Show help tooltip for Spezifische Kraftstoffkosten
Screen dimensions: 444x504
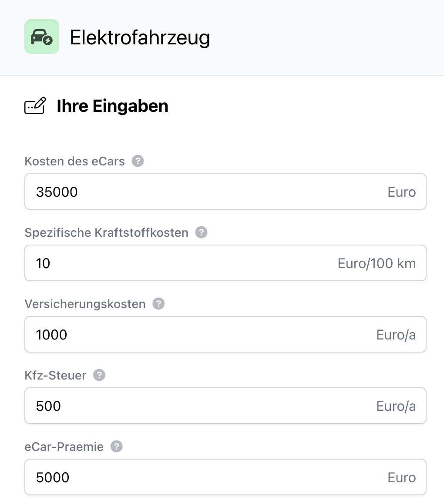coord(201,232)
